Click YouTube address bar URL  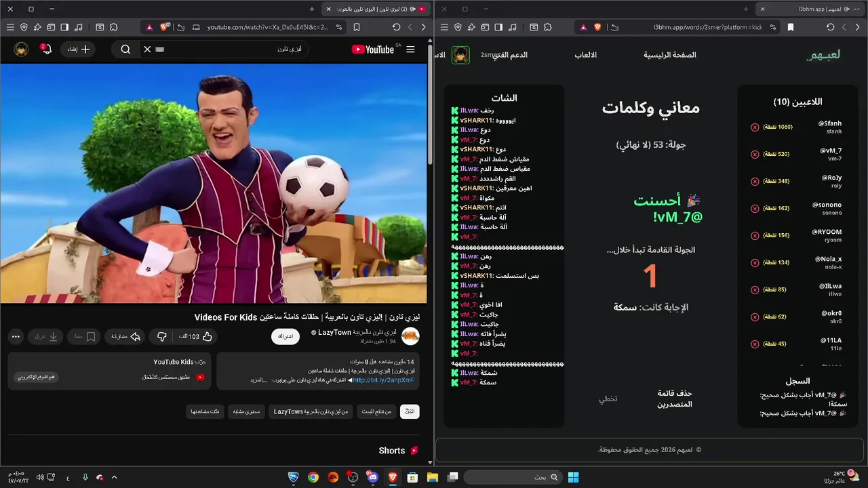point(268,27)
